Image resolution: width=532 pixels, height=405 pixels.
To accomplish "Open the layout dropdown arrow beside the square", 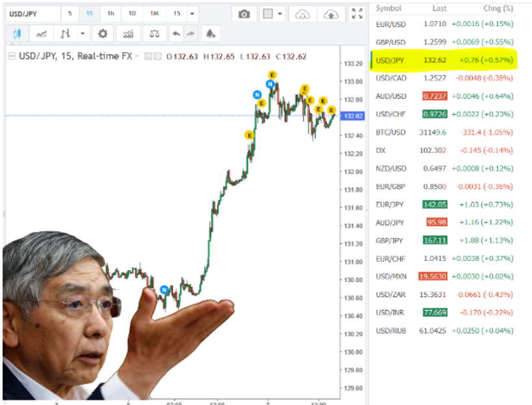I will 280,14.
